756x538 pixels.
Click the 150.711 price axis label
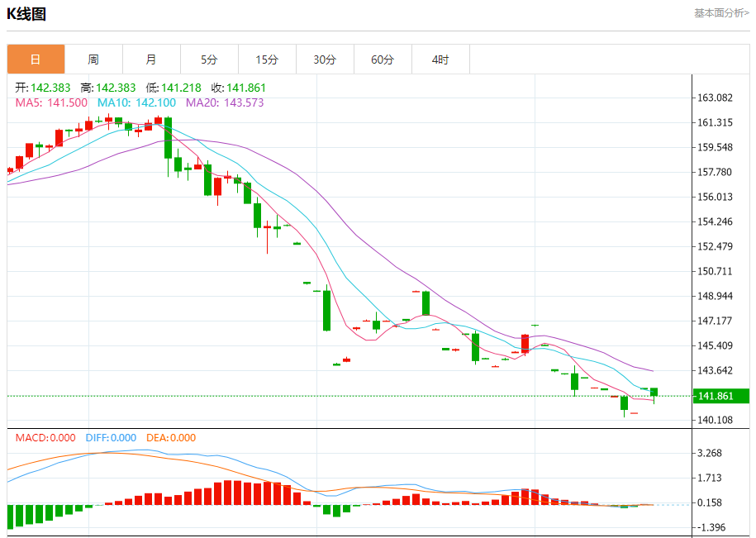(715, 271)
